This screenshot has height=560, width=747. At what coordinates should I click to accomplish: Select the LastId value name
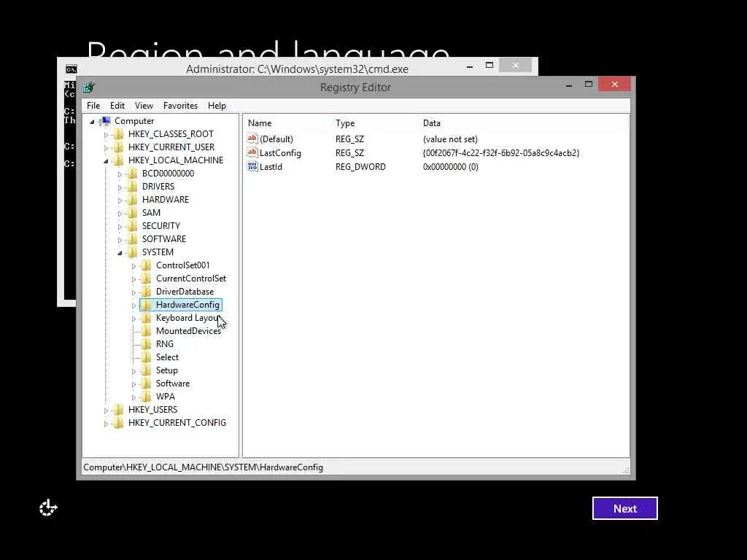[x=271, y=167]
